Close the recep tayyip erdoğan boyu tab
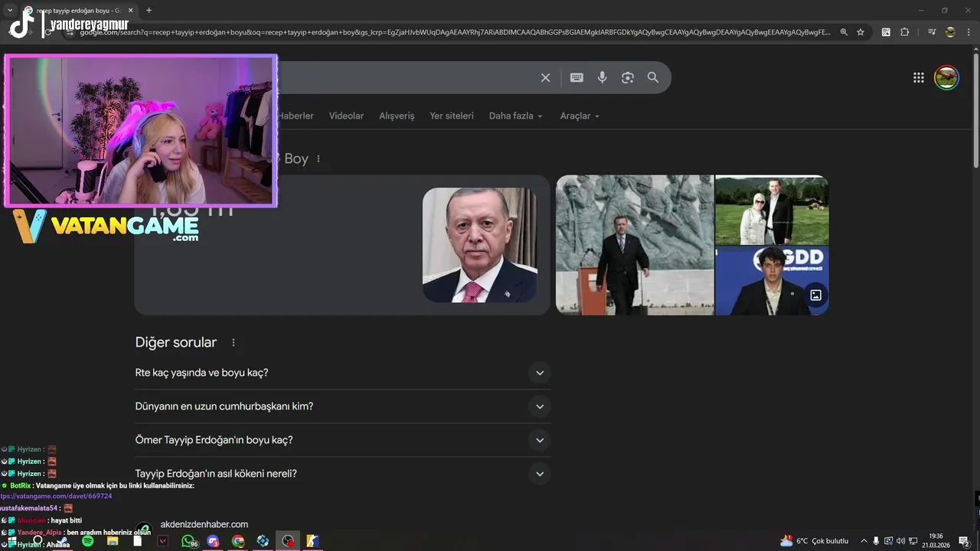The width and height of the screenshot is (980, 551). [x=131, y=10]
